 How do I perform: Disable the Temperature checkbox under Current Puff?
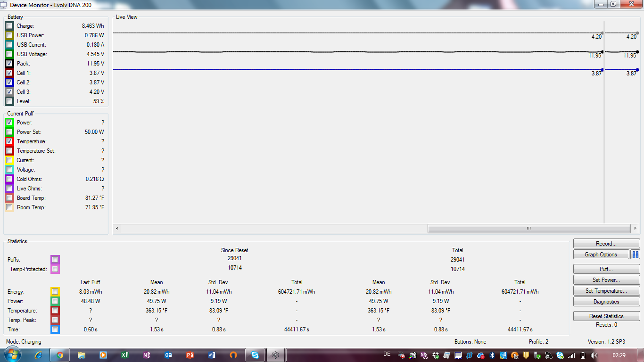point(9,141)
